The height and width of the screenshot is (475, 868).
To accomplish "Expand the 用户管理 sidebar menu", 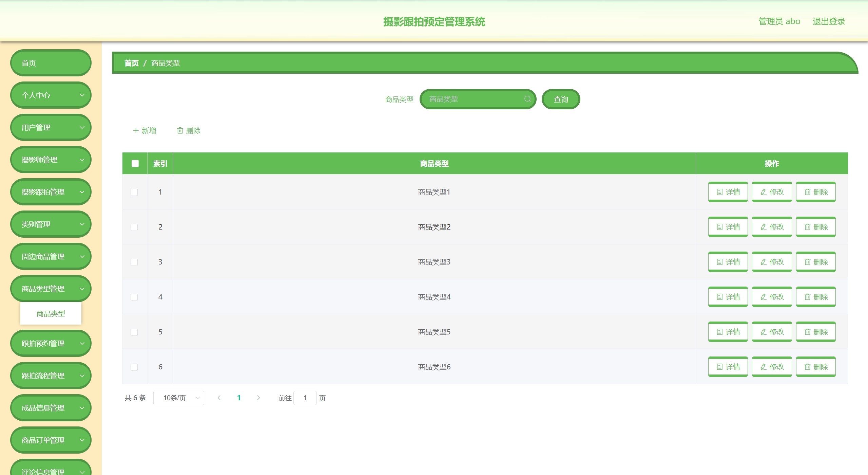I will [51, 127].
